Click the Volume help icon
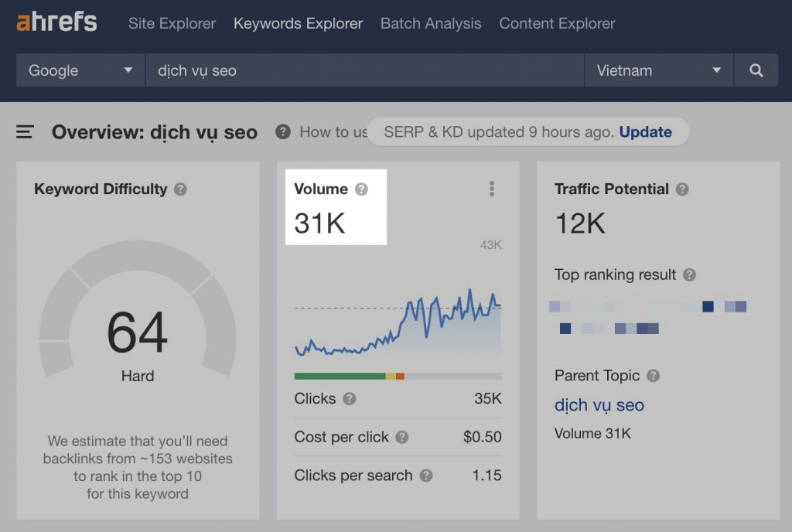 point(361,189)
